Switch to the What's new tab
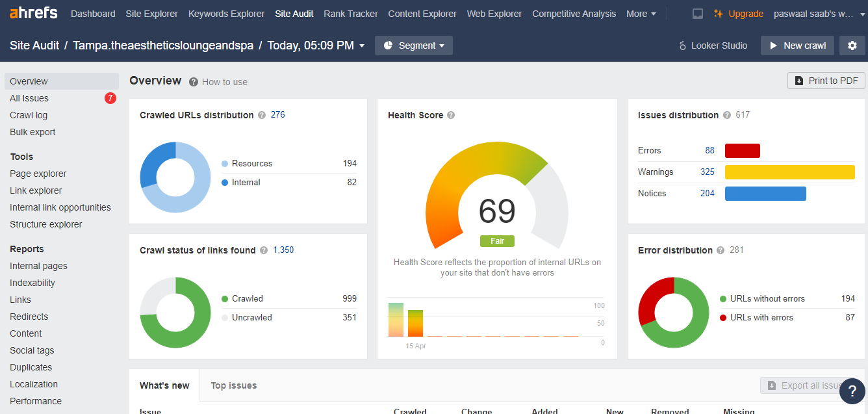Image resolution: width=868 pixels, height=414 pixels. tap(164, 385)
